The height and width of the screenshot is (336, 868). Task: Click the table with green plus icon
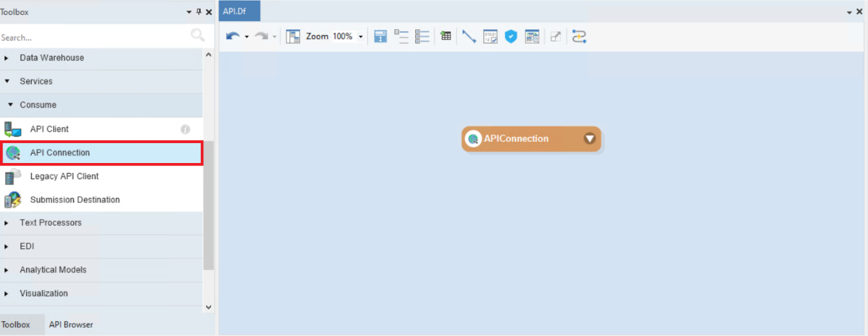(x=446, y=36)
